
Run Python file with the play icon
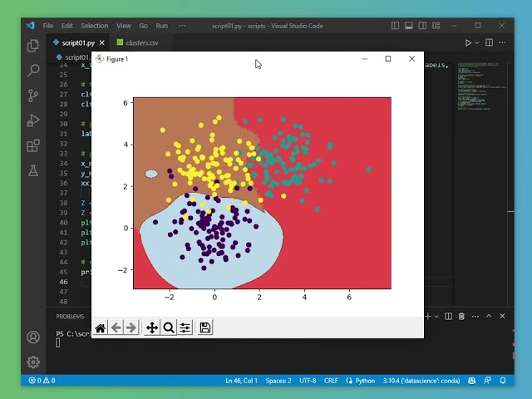point(468,42)
